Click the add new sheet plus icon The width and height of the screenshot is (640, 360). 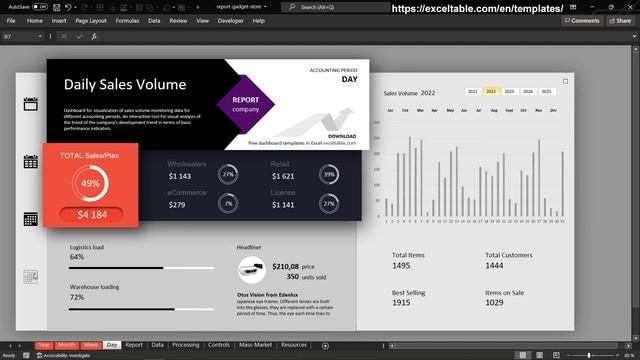point(325,346)
